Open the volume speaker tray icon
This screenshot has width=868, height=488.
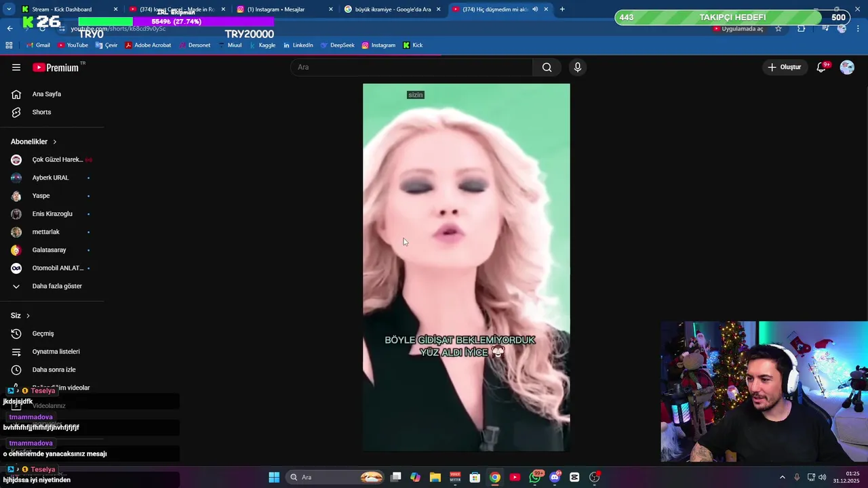823,477
